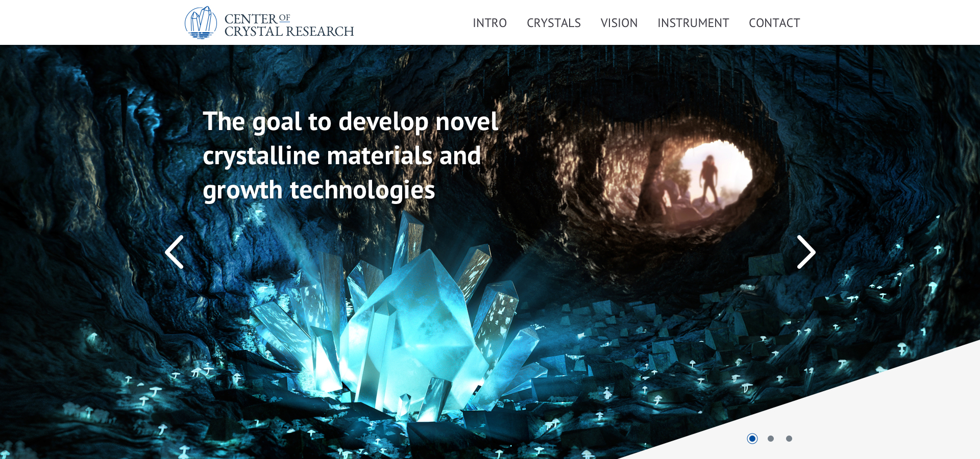Go to previous slide with left arrow
Image resolution: width=980 pixels, height=459 pixels.
click(x=175, y=252)
